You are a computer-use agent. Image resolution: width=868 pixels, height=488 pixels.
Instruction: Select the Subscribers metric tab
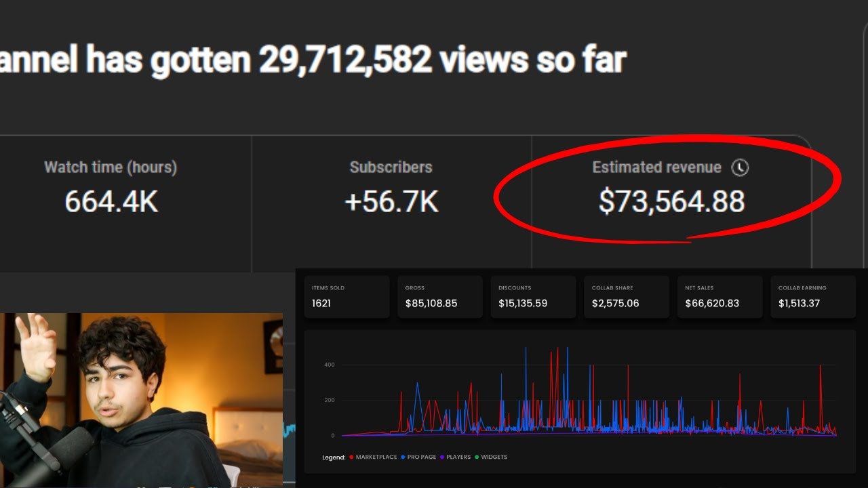(x=391, y=203)
